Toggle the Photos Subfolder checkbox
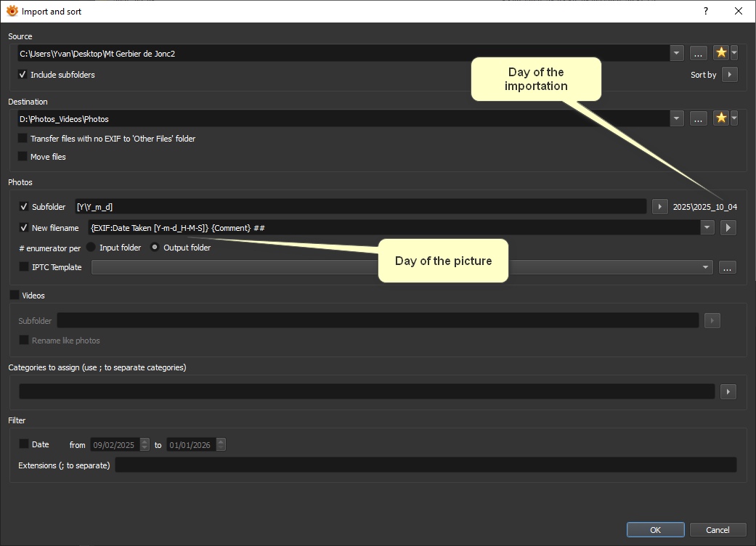The height and width of the screenshot is (546, 756). point(24,206)
